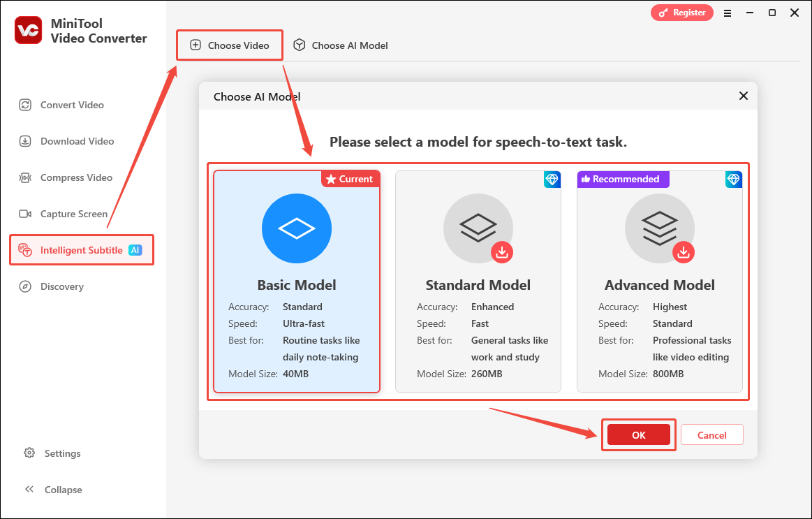Download the Standard Model
The image size is (812, 519).
coord(502,252)
